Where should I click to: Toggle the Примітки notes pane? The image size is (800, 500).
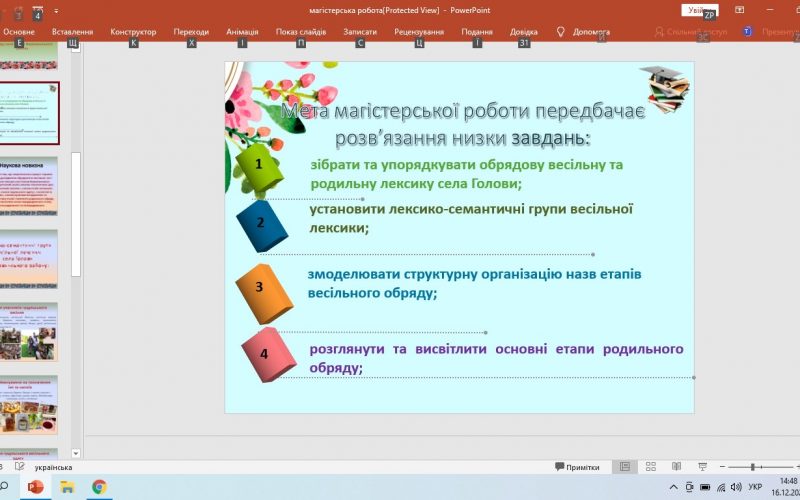coord(577,467)
